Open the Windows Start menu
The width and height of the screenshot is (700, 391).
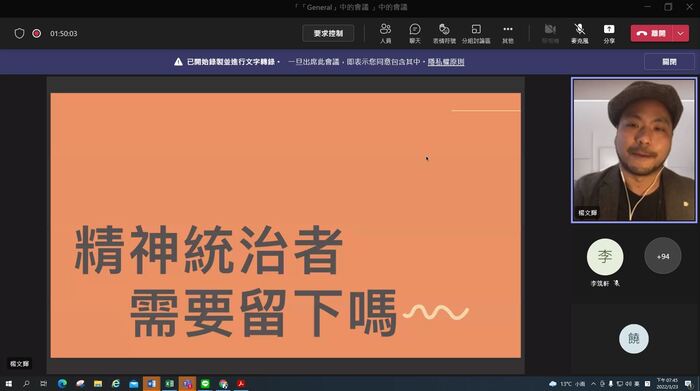pyautogui.click(x=8, y=383)
